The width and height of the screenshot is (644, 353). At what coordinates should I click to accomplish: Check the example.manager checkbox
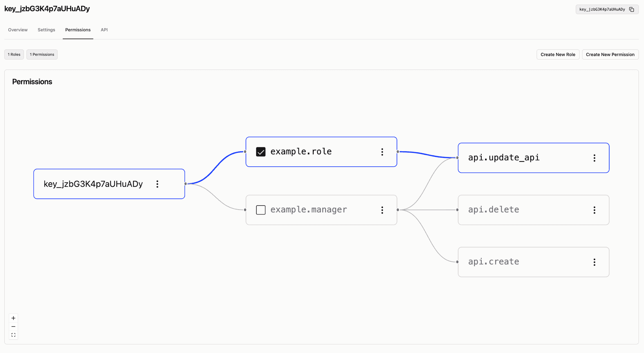[260, 210]
